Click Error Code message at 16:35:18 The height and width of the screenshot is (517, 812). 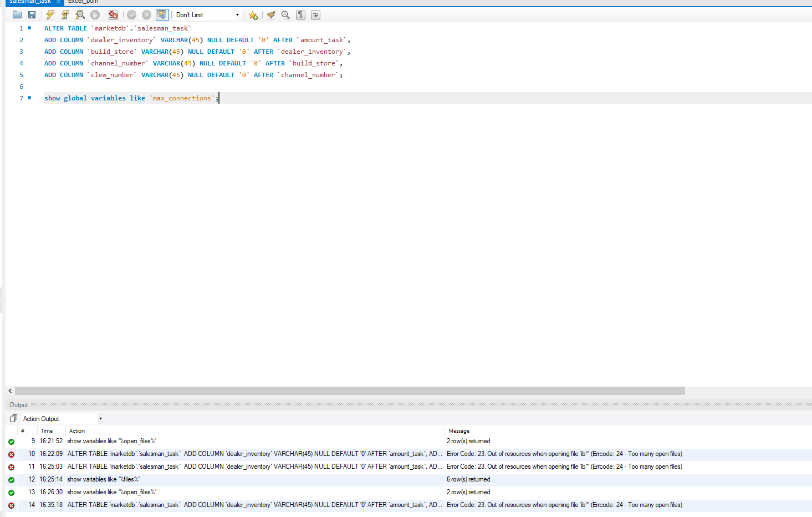tap(564, 505)
